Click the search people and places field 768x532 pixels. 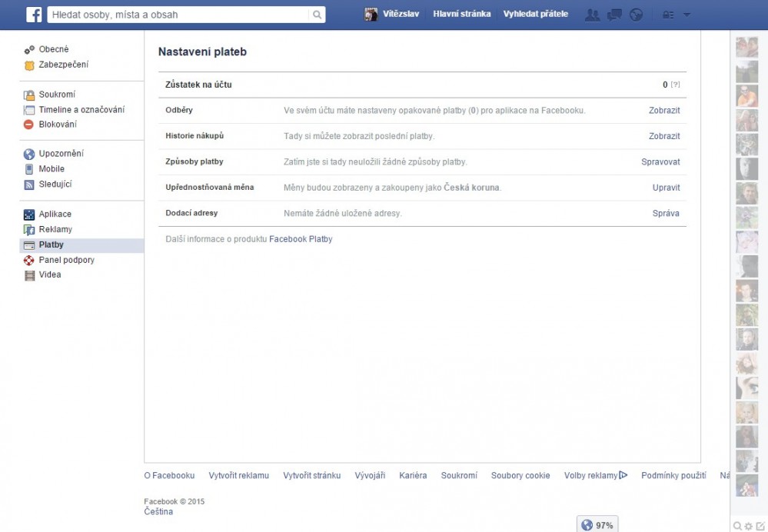click(x=178, y=15)
